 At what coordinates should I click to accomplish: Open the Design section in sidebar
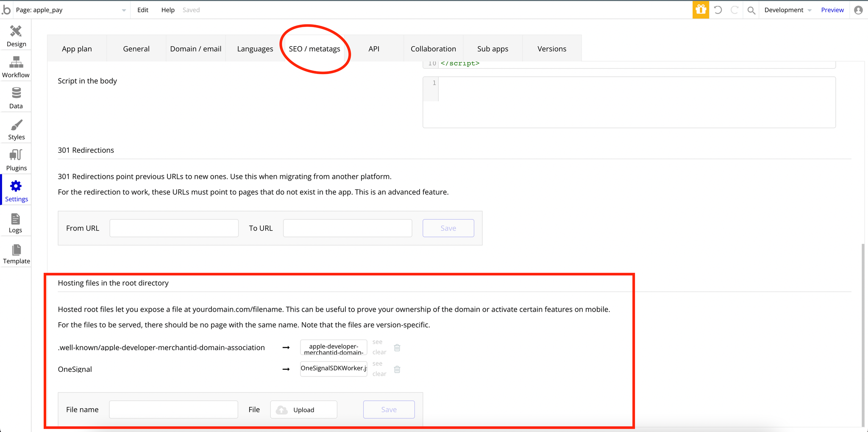coord(16,36)
